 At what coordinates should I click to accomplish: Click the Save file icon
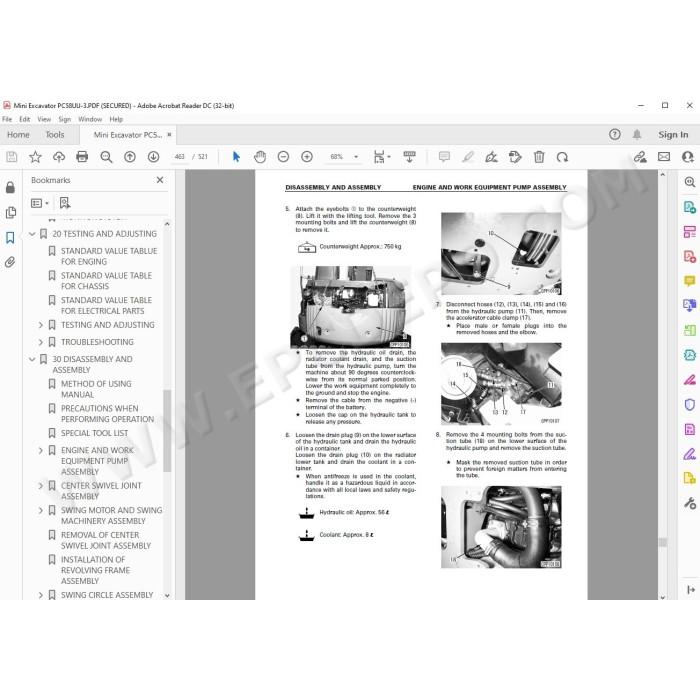12,157
